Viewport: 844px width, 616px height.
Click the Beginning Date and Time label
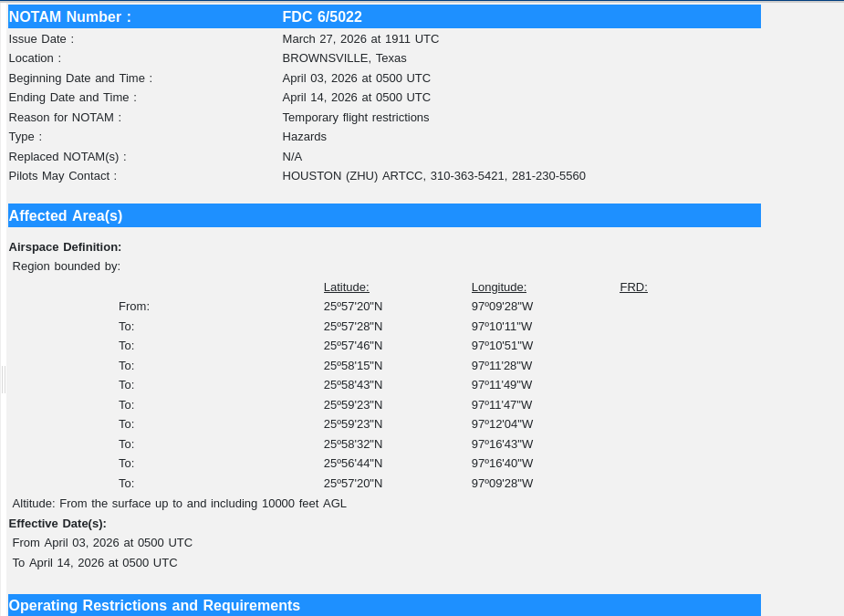click(x=80, y=78)
